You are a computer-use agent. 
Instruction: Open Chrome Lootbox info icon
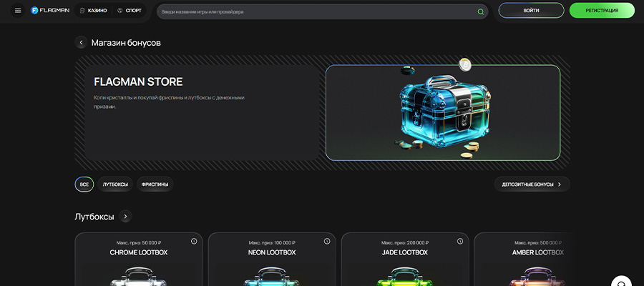tap(194, 242)
